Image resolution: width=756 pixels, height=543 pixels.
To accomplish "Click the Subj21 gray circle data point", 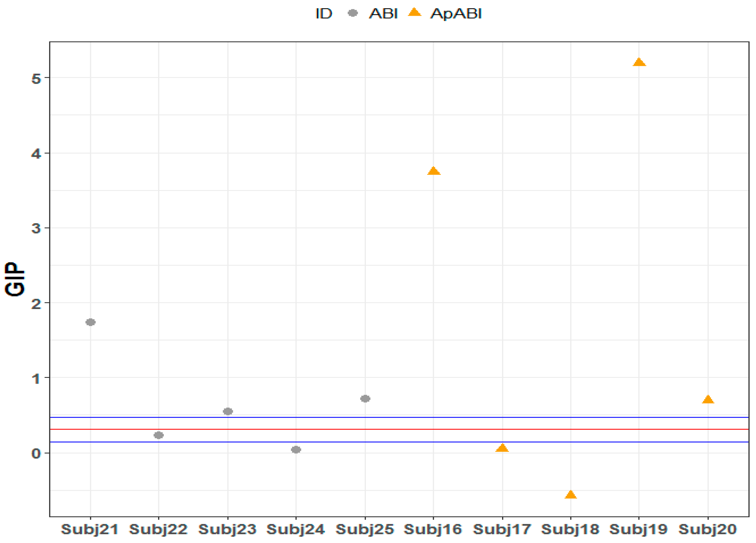I will pos(91,322).
